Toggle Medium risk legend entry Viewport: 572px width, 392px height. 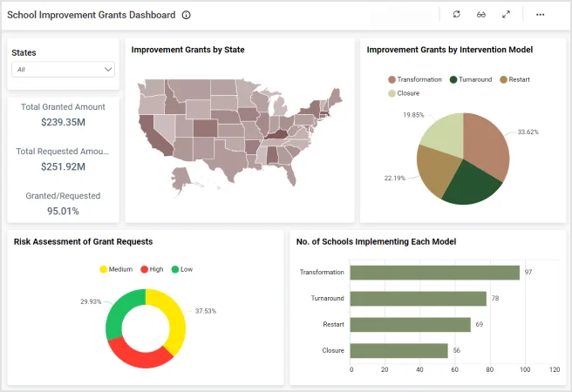pyautogui.click(x=115, y=269)
